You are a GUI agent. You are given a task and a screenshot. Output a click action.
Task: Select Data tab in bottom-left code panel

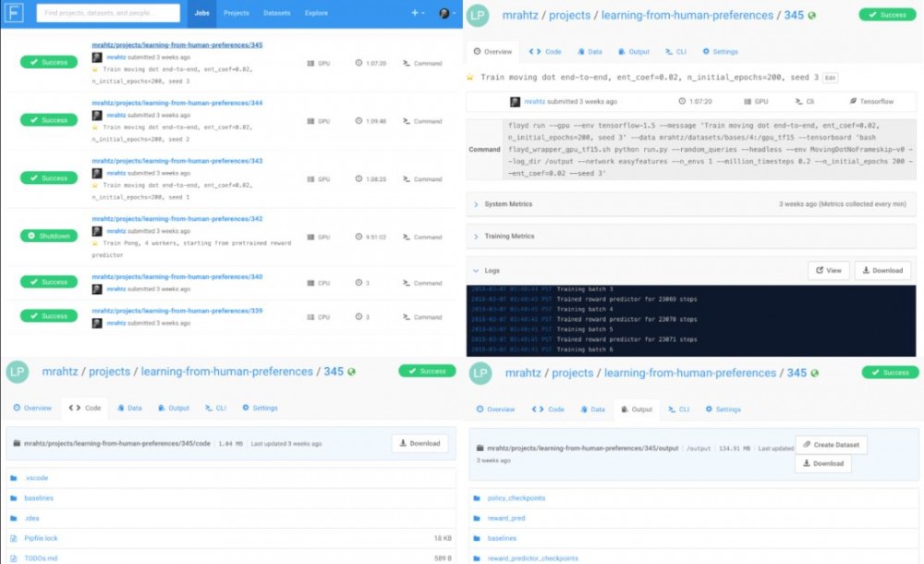pos(129,409)
